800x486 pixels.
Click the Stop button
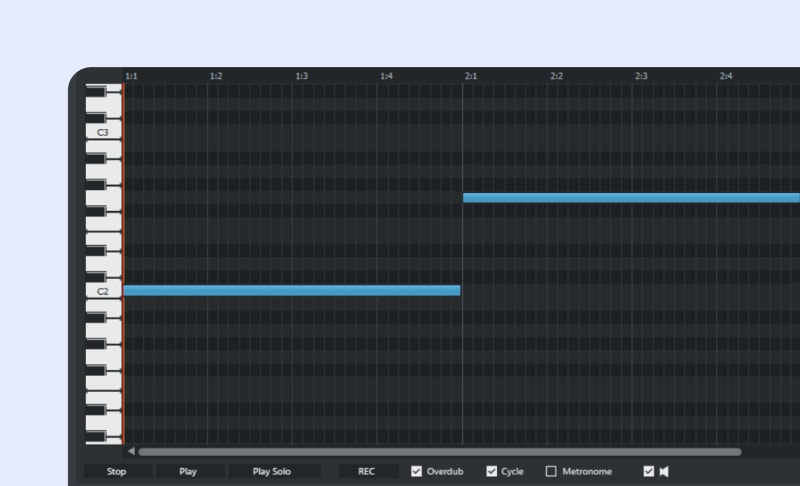pyautogui.click(x=117, y=471)
